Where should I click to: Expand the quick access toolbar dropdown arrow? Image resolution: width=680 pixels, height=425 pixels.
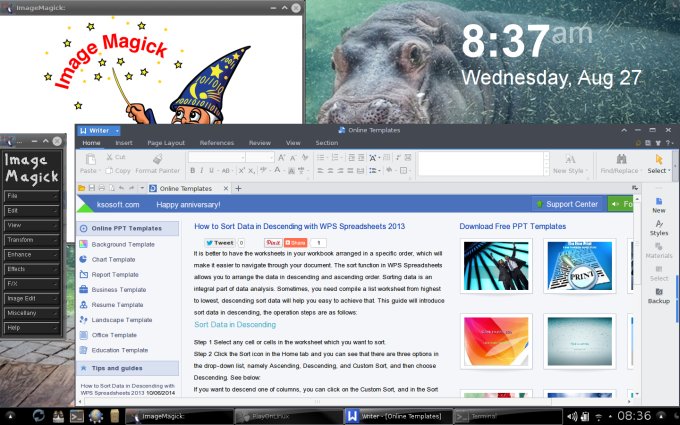pos(142,188)
